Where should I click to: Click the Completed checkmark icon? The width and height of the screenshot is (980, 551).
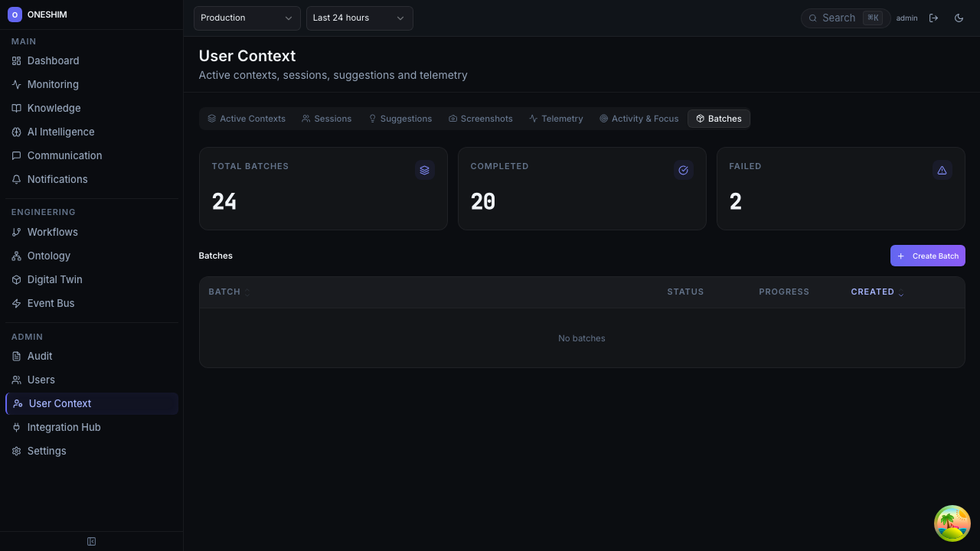coord(683,170)
